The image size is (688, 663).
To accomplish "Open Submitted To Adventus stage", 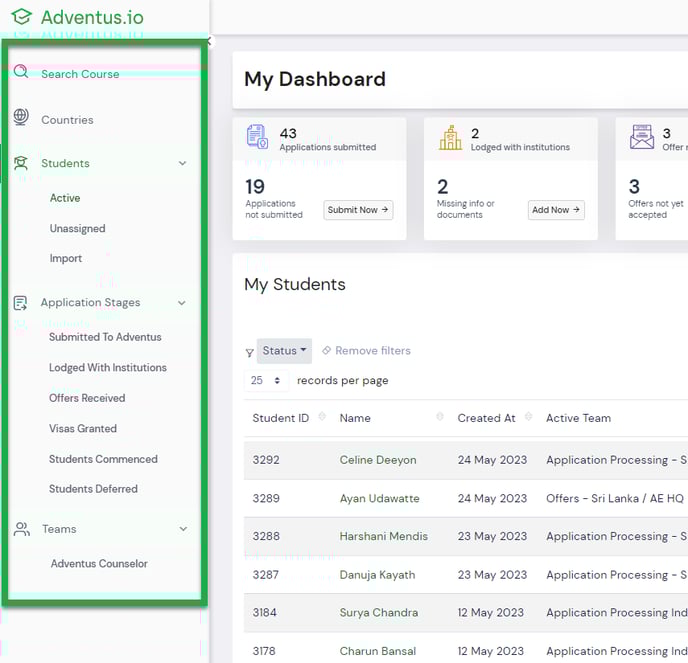I will click(x=105, y=337).
